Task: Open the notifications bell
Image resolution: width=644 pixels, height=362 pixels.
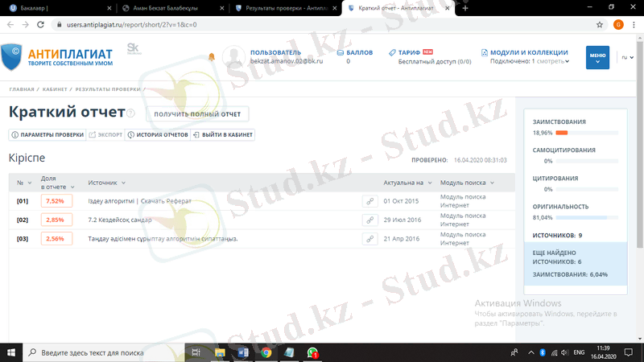Action: click(x=212, y=56)
